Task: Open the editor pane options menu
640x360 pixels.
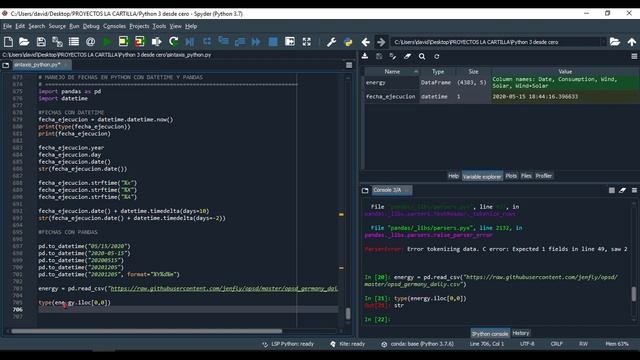Action: coord(349,65)
